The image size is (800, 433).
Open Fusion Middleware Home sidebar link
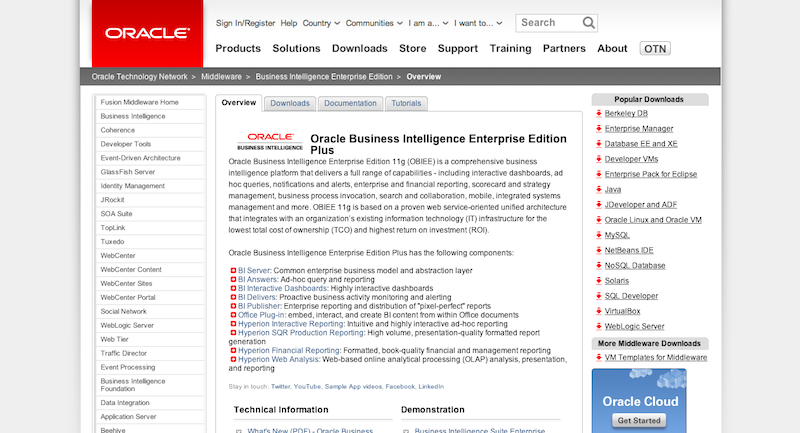(139, 102)
